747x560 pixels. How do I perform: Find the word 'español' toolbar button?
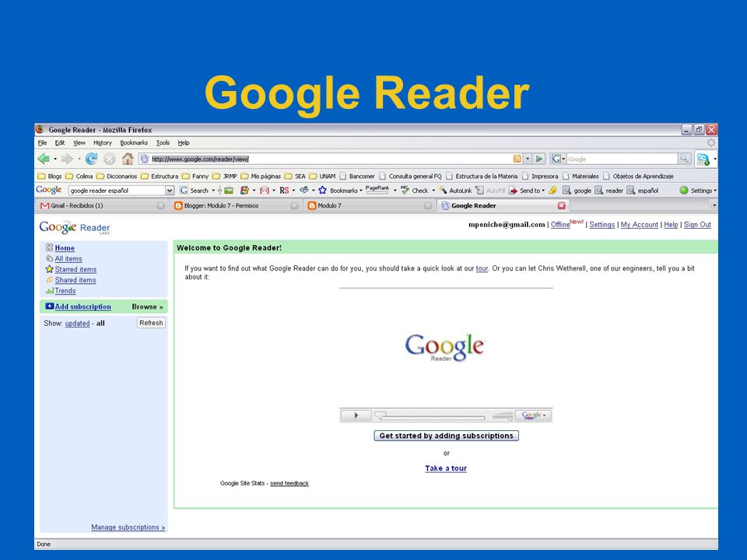tap(643, 191)
